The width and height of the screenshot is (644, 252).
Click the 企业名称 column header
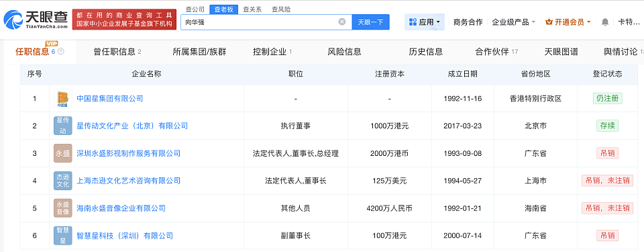(146, 74)
